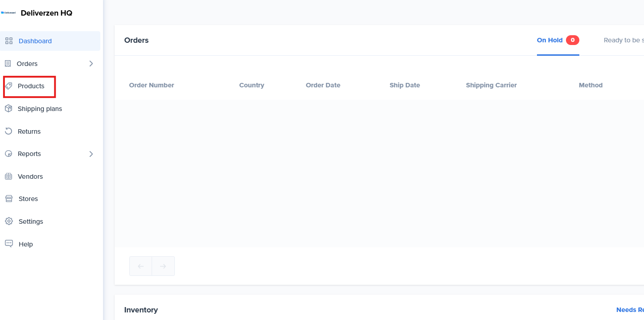The height and width of the screenshot is (320, 644).
Task: Go to previous orders page arrow
Action: (x=141, y=266)
